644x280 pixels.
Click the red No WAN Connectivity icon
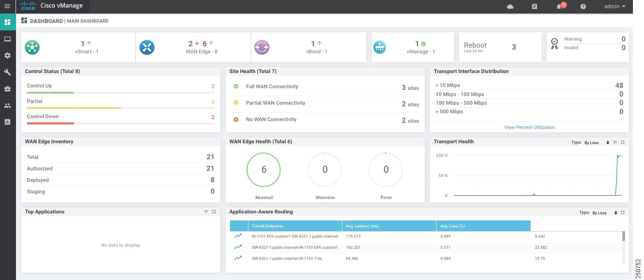[236, 119]
